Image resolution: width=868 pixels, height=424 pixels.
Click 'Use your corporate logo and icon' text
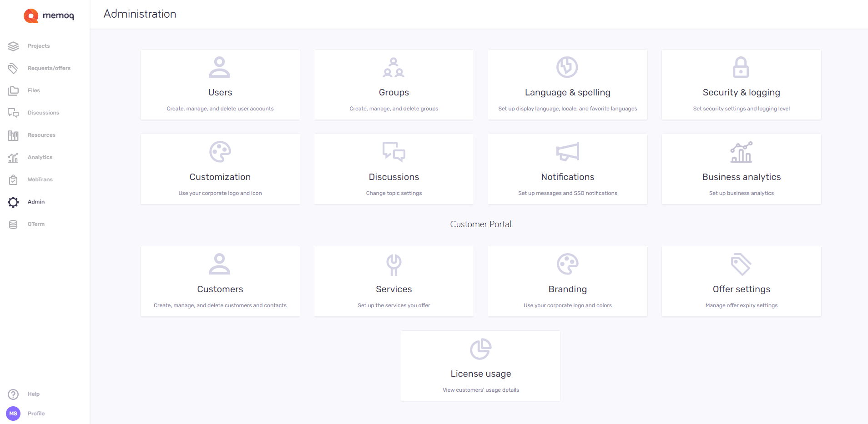[220, 193]
